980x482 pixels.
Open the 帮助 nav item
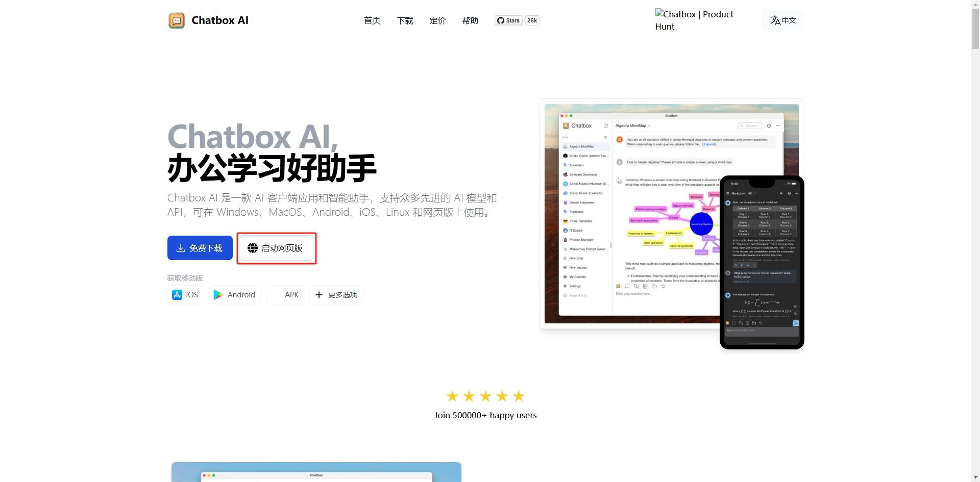pos(470,20)
